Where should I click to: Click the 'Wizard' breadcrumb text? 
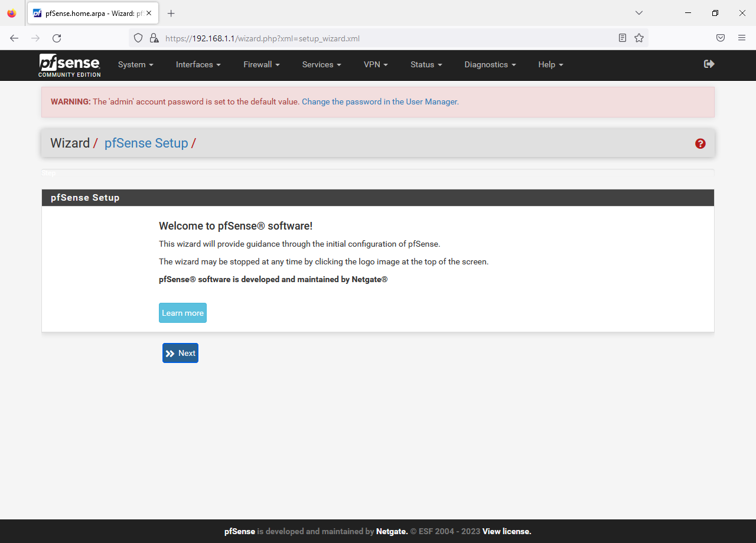click(x=70, y=143)
